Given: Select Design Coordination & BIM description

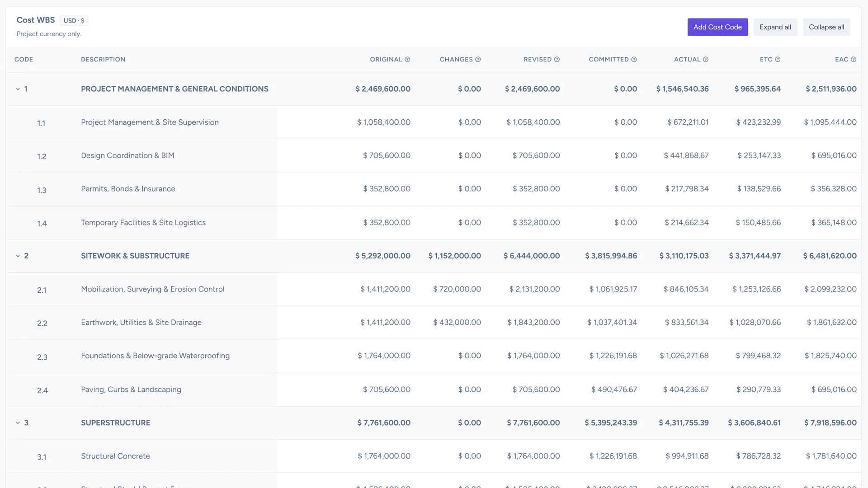Looking at the screenshot, I should click(127, 155).
